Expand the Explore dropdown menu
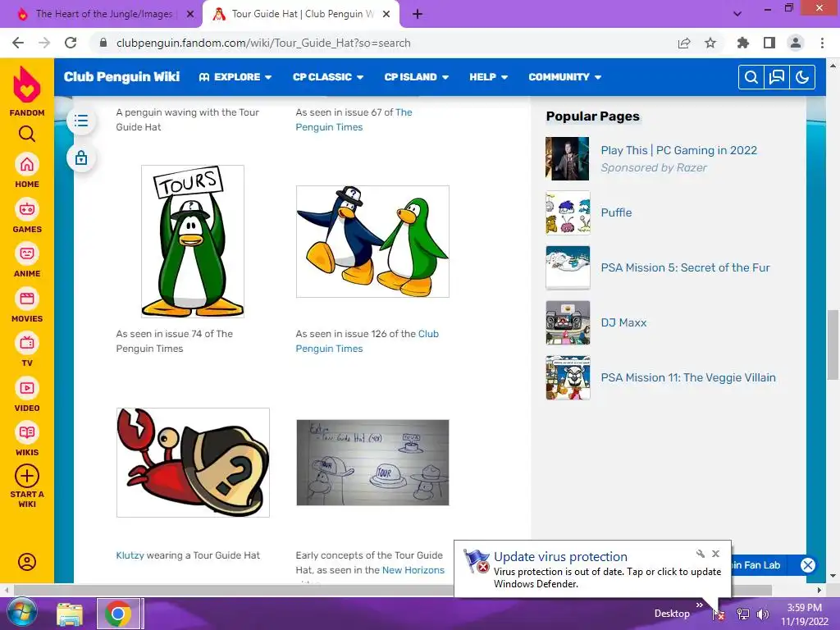The width and height of the screenshot is (840, 630). pyautogui.click(x=235, y=77)
